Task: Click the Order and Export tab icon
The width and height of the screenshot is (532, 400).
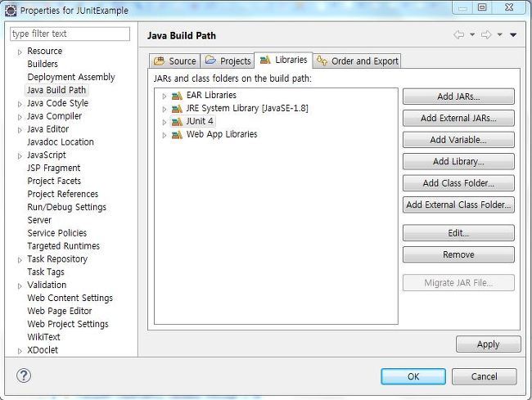Action: click(322, 61)
